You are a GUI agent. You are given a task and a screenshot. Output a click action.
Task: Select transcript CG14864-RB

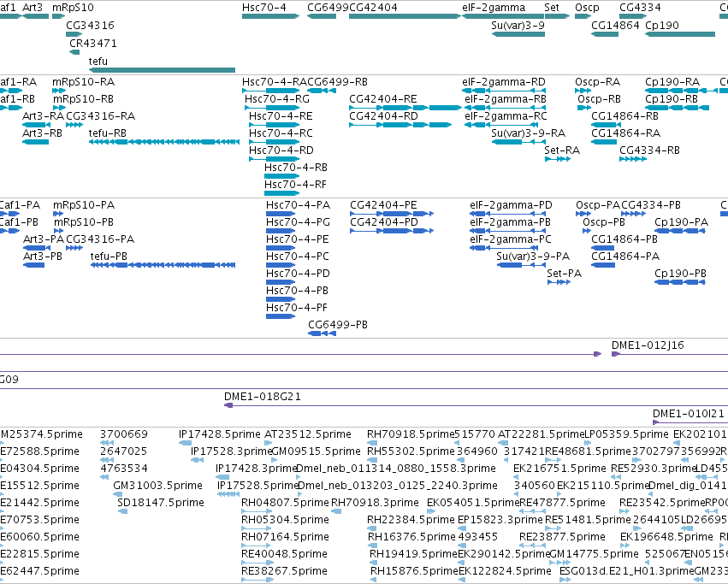[x=606, y=125]
